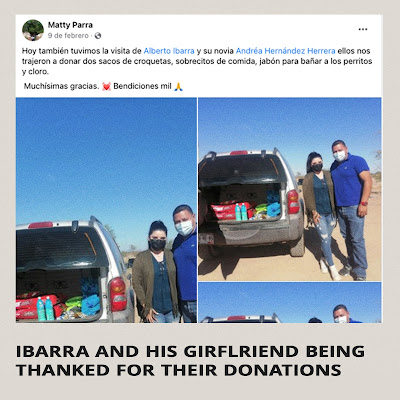Click the Muchísimas gracias text

tap(61, 86)
